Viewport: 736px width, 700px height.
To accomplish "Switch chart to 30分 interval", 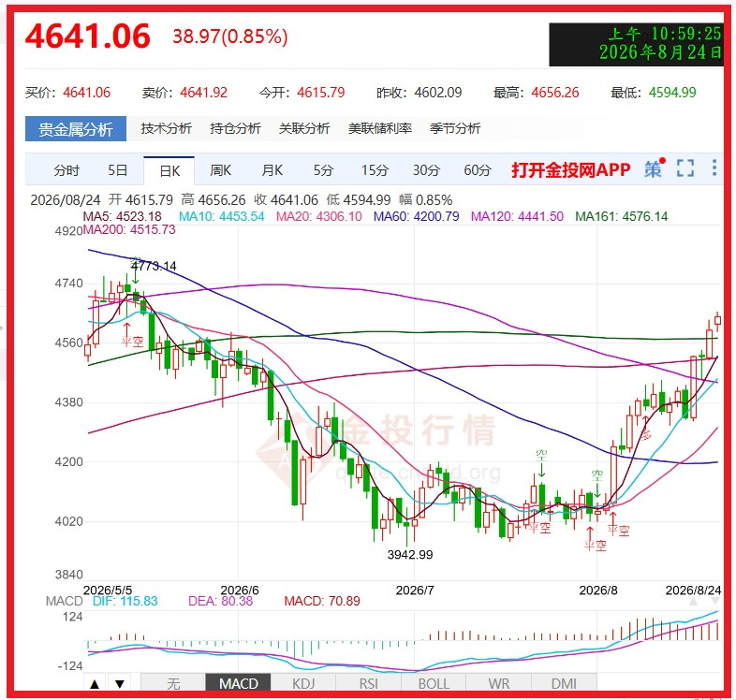I will [426, 170].
